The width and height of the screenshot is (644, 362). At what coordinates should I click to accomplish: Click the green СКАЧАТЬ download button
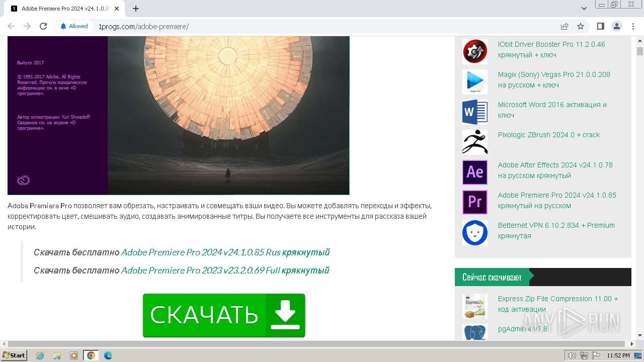click(224, 315)
